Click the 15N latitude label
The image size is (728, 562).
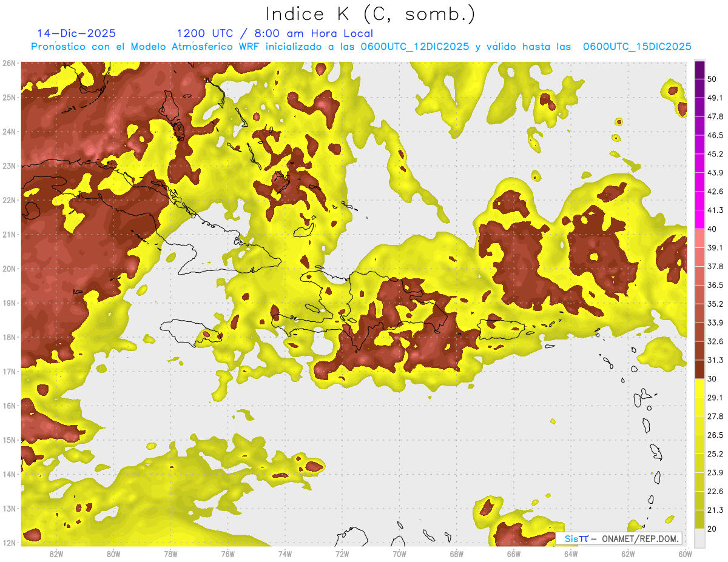[x=9, y=440]
